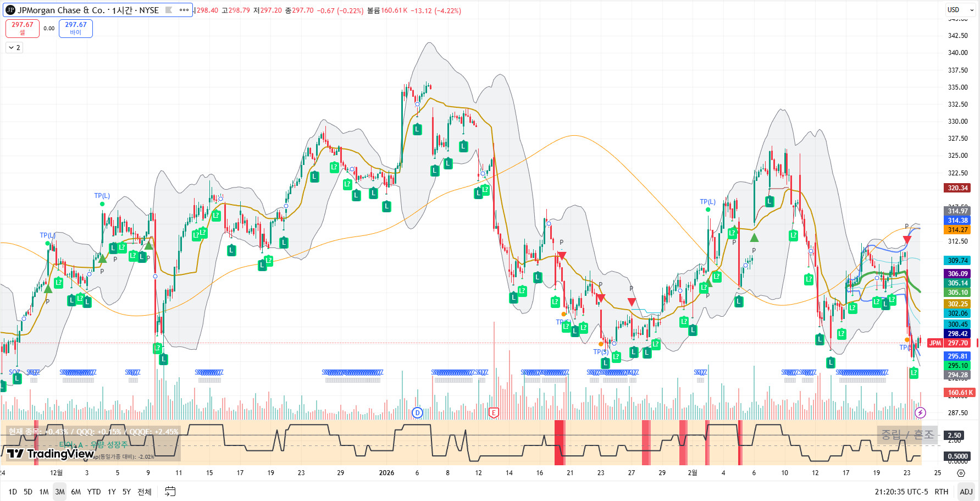Click the purple lightning bolt icon
Viewport: 980px width, 501px height.
[x=920, y=412]
